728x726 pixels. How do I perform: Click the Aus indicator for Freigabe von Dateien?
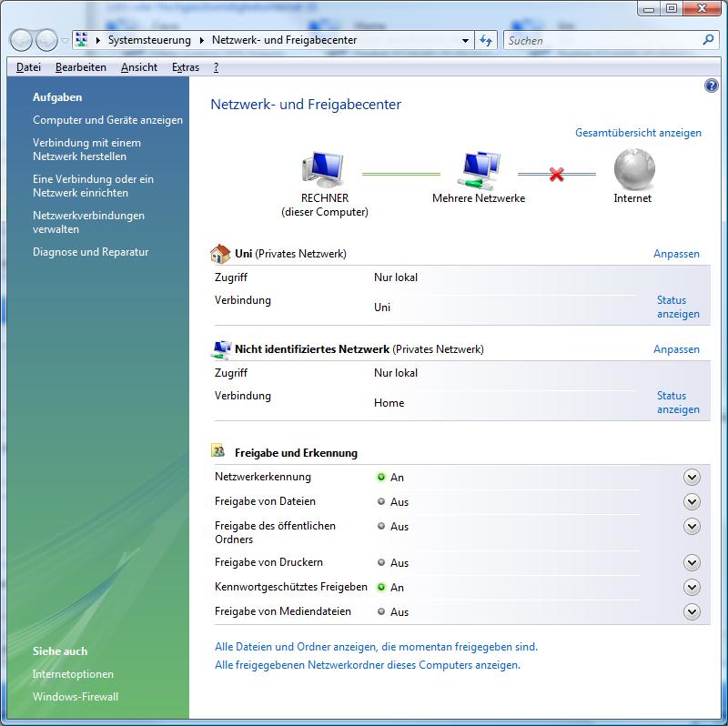click(381, 502)
